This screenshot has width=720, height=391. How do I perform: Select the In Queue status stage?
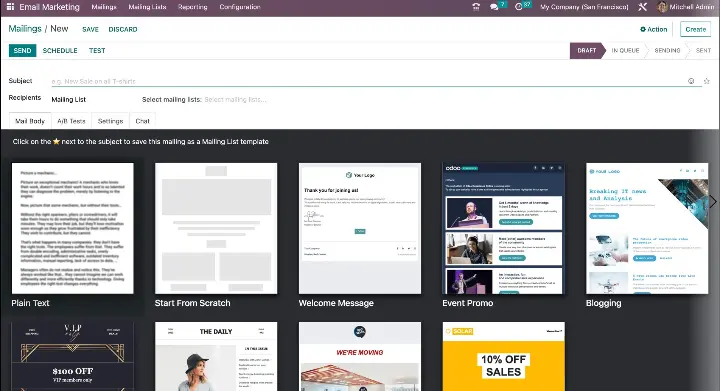click(625, 50)
